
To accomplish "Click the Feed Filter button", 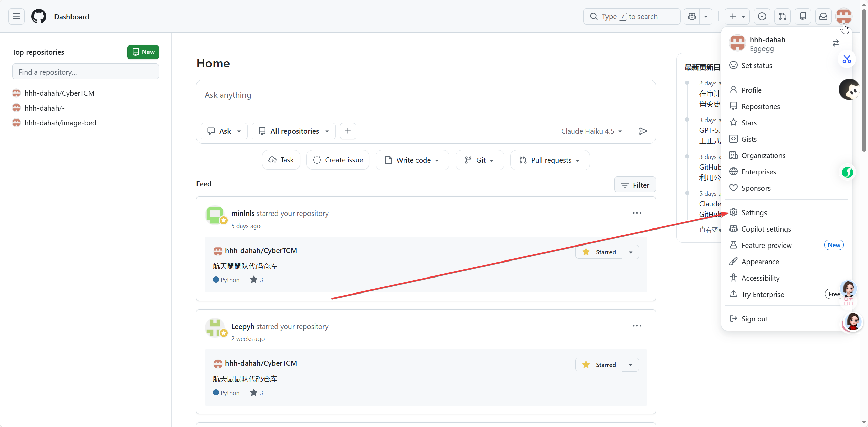I will tap(635, 185).
